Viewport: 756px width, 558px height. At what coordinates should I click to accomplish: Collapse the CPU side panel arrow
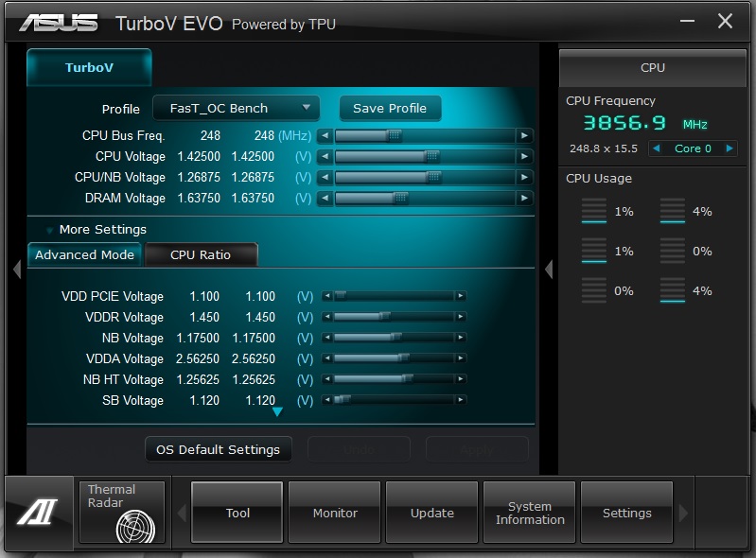(x=549, y=269)
